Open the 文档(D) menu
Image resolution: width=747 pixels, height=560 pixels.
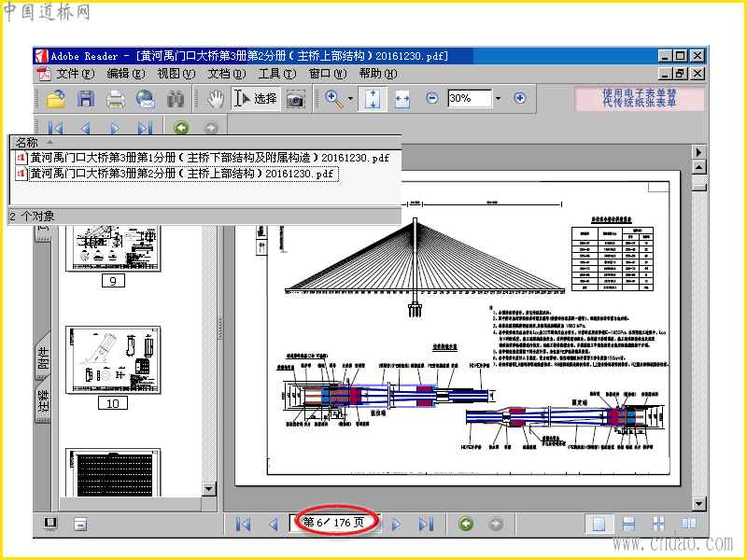[x=227, y=74]
